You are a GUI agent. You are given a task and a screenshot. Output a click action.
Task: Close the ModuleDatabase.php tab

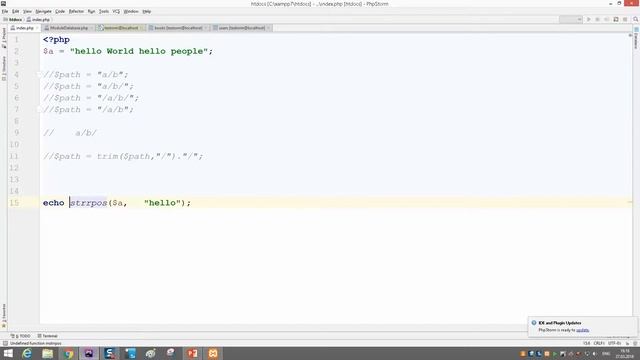coord(91,28)
